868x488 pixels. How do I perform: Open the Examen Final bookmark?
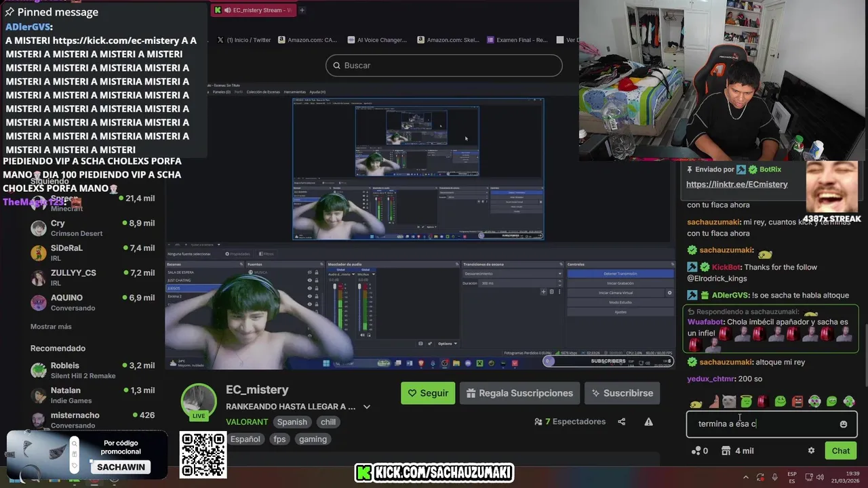pyautogui.click(x=517, y=40)
